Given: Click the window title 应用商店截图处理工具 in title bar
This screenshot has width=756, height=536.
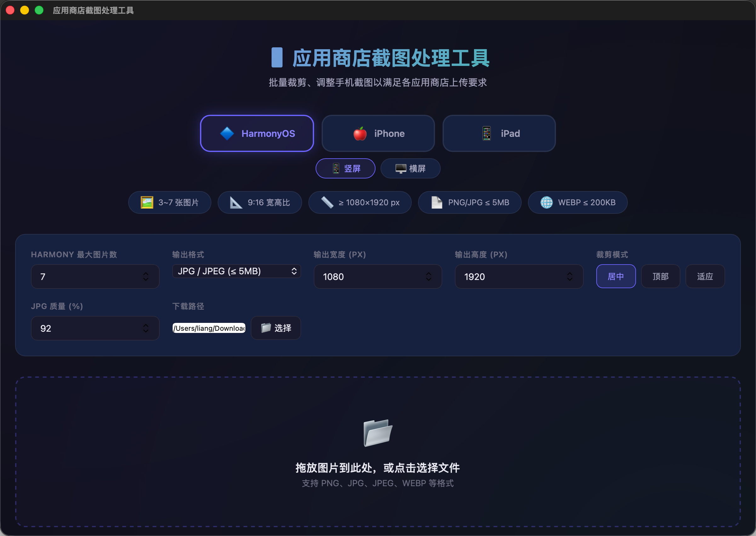Looking at the screenshot, I should tap(93, 10).
